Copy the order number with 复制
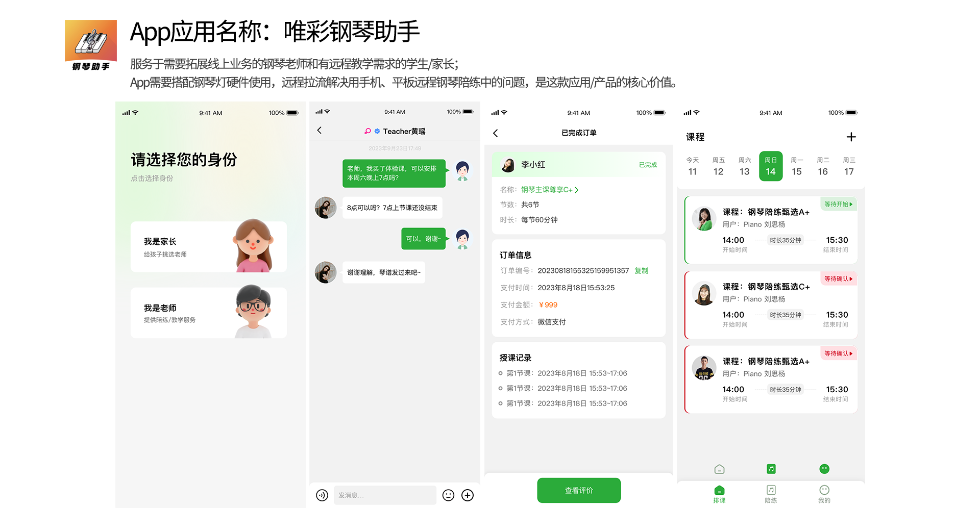Viewport: 980px width, 508px height. tap(641, 271)
